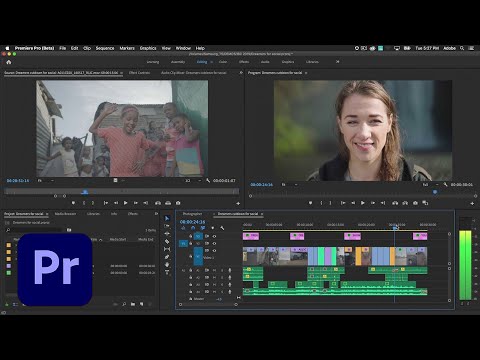Select the Hand tool
The image size is (480, 360).
[167, 265]
